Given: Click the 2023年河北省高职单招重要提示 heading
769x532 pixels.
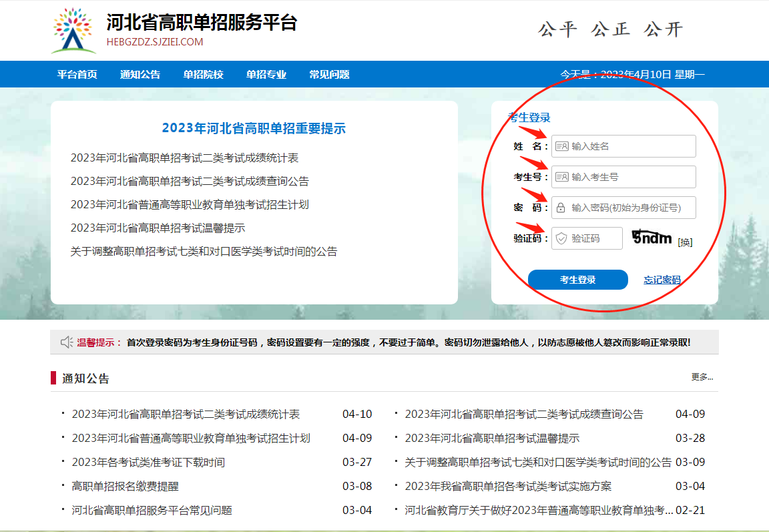Looking at the screenshot, I should pyautogui.click(x=254, y=128).
